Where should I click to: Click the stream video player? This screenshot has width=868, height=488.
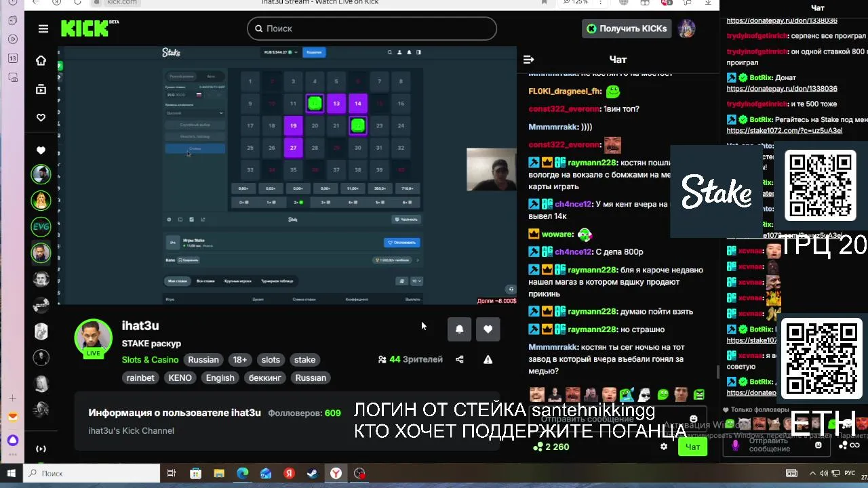click(287, 176)
